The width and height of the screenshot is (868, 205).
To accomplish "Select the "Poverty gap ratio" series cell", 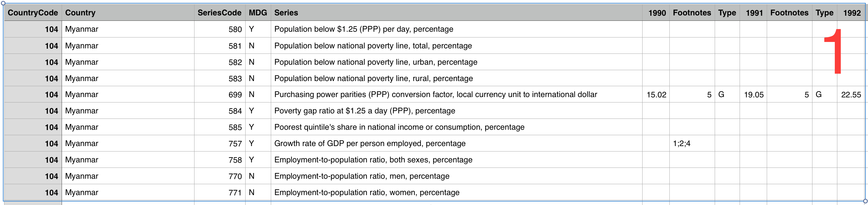I will coord(365,111).
